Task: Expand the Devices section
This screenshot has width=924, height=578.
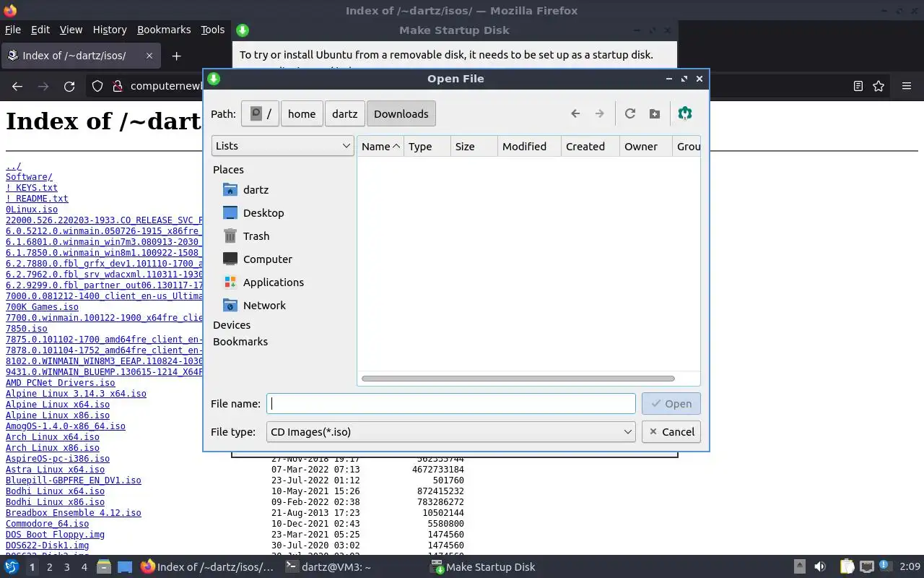Action: 232,325
